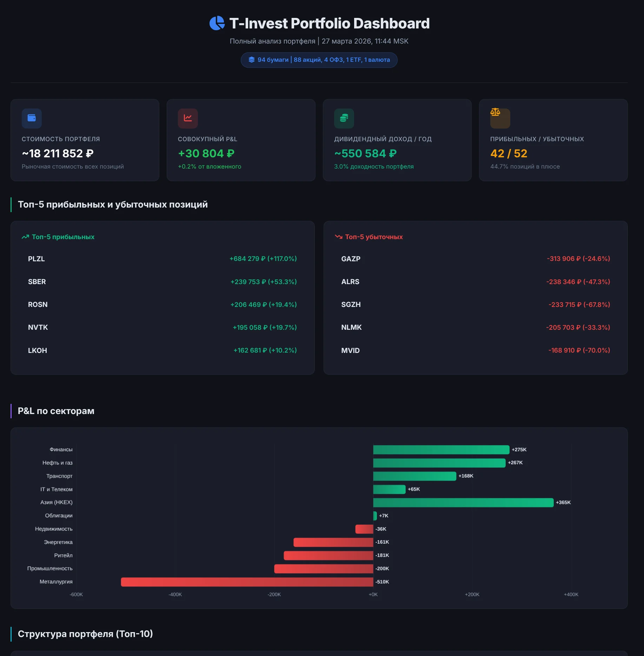Viewport: 644px width, 656px height.
Task: Click the wallet icon on portfolio card
Action: 32,118
